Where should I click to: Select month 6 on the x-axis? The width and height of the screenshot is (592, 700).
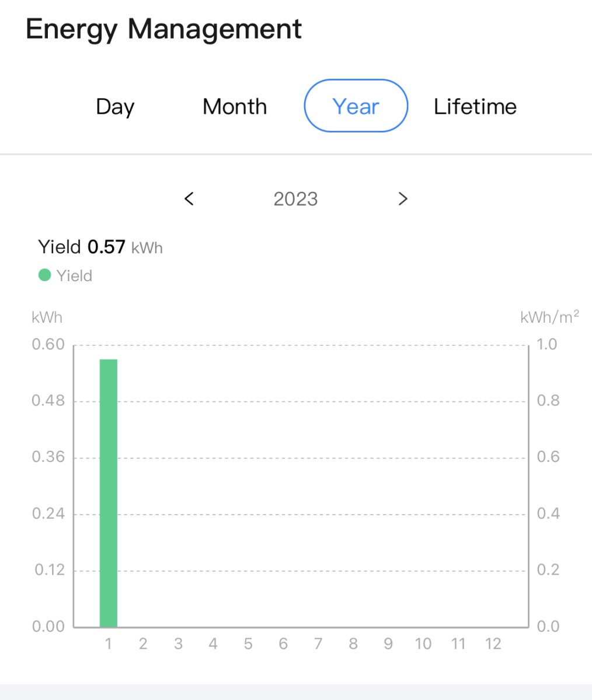(283, 644)
